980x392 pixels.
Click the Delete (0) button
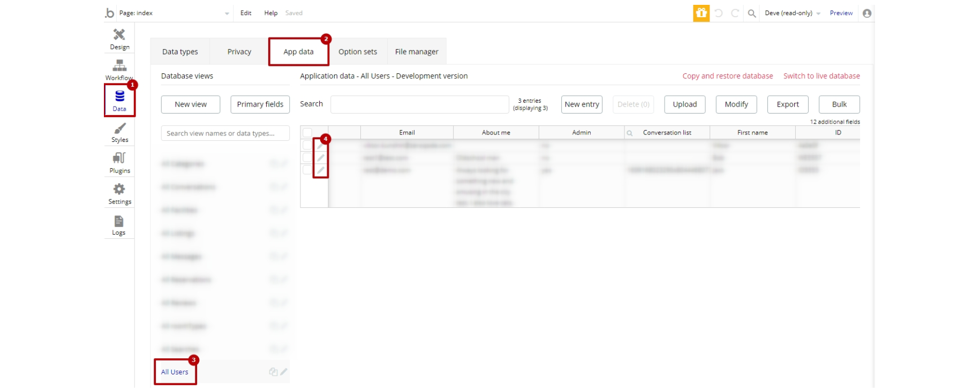634,104
